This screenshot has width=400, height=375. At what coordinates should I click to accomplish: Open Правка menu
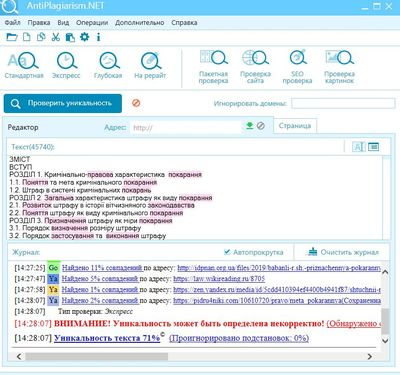click(x=39, y=23)
